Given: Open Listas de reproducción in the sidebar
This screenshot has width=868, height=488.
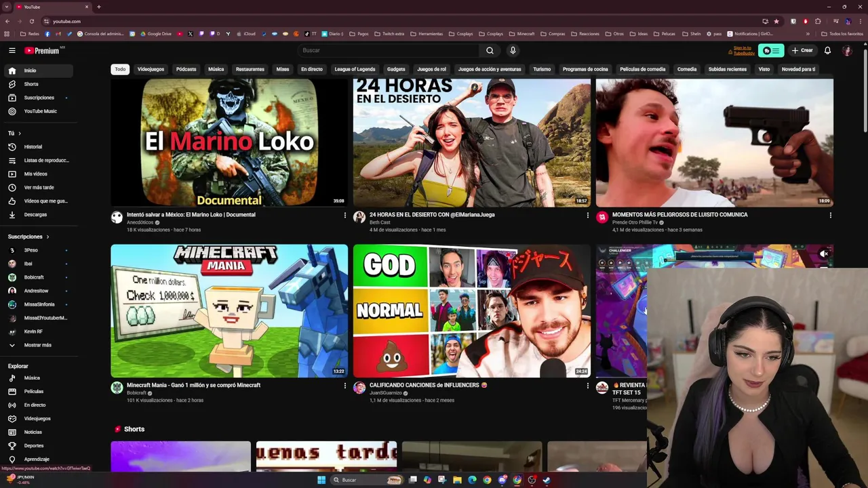Looking at the screenshot, I should (37, 160).
